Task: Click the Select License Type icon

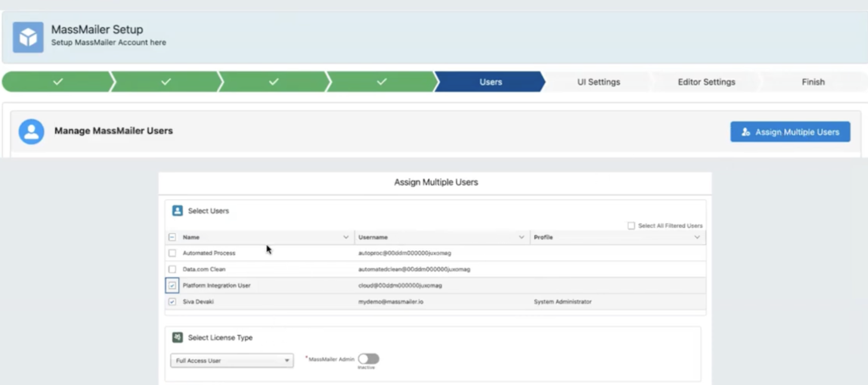Action: (177, 338)
